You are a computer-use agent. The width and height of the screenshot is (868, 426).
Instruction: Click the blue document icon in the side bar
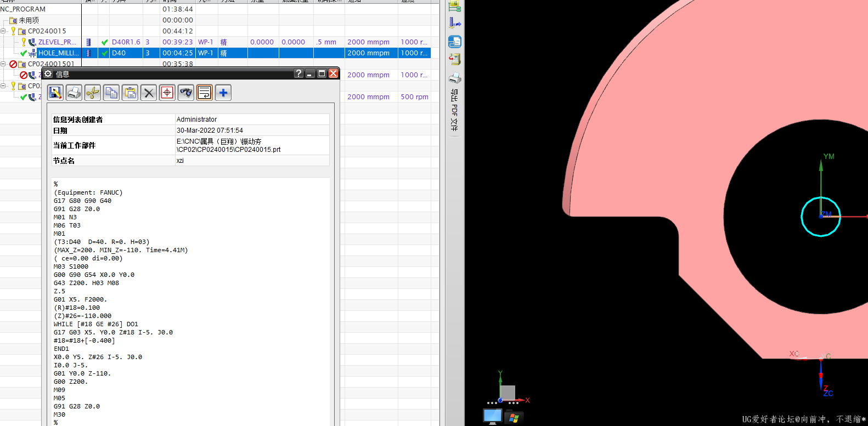[455, 42]
